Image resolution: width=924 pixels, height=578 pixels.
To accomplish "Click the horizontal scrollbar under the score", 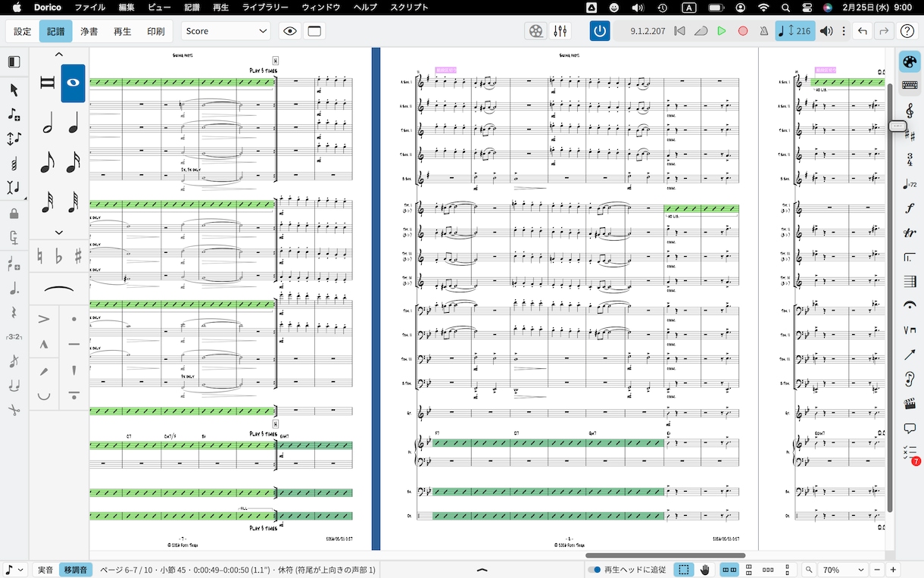I will tap(665, 555).
